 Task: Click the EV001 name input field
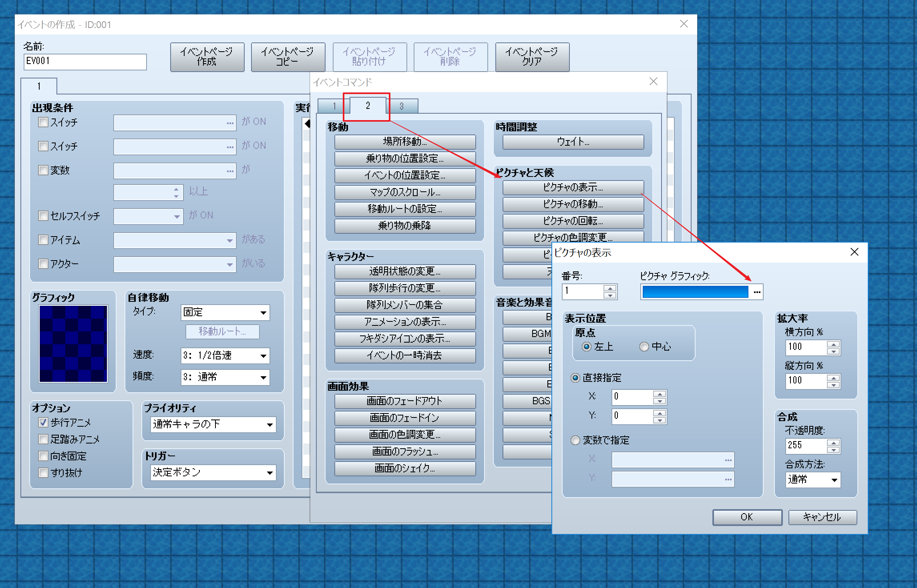click(x=85, y=62)
